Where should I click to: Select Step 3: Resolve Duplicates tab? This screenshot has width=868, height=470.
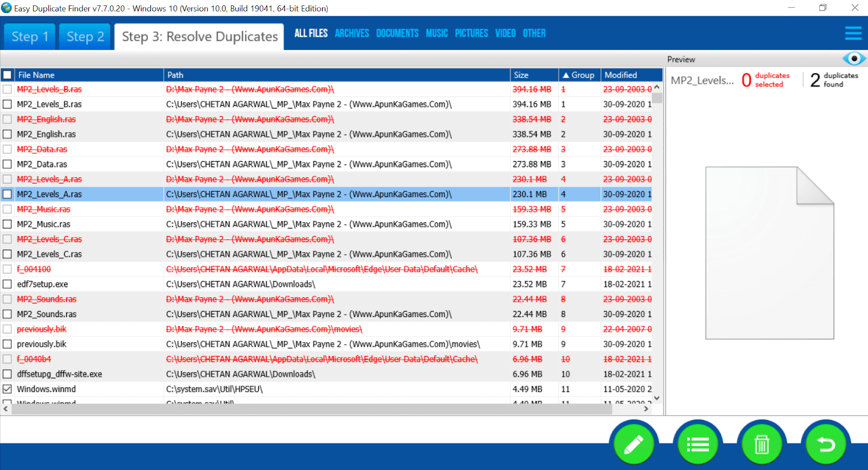199,36
